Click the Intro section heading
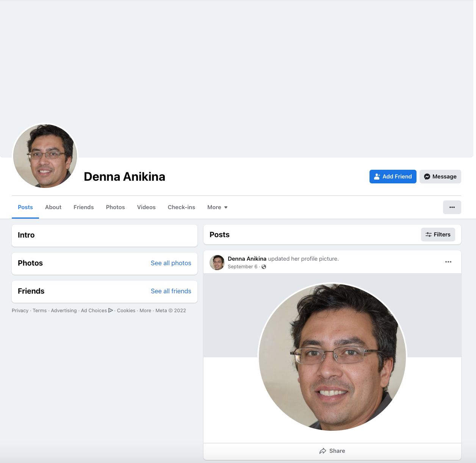The width and height of the screenshot is (476, 463). coord(26,235)
